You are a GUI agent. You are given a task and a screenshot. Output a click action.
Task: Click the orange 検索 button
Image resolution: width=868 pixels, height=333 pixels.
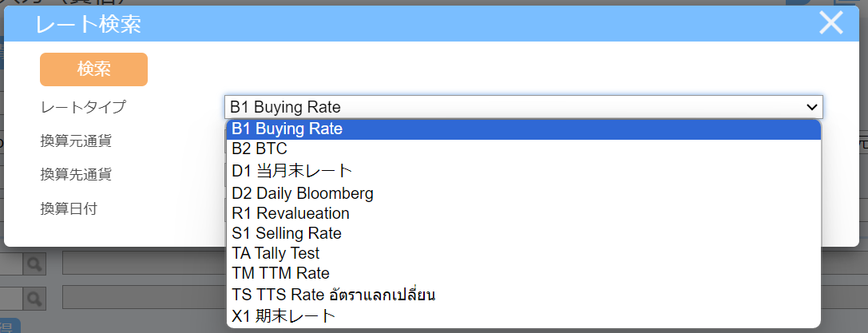point(93,69)
